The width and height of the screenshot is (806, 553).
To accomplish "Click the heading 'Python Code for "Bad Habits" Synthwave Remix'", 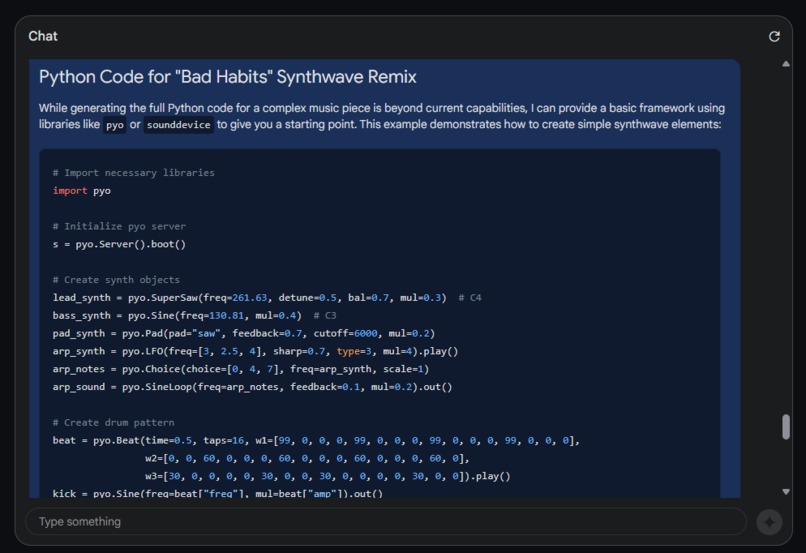I will (x=227, y=77).
